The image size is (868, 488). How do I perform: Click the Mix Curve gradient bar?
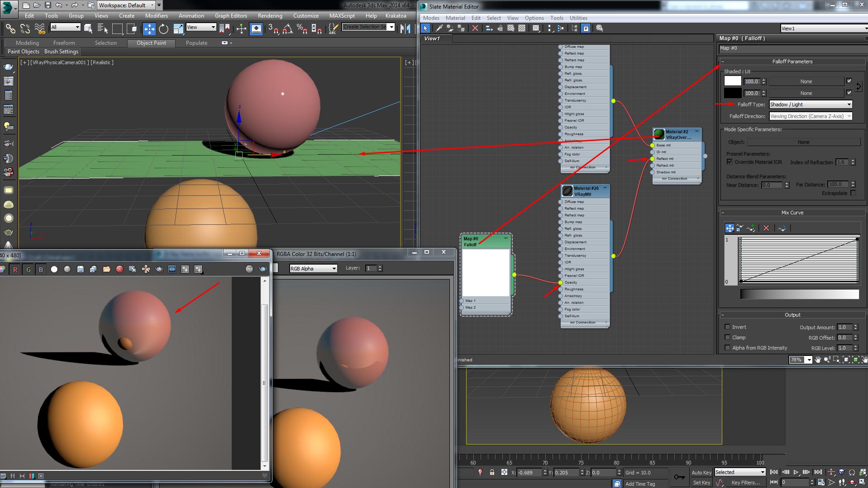point(799,294)
